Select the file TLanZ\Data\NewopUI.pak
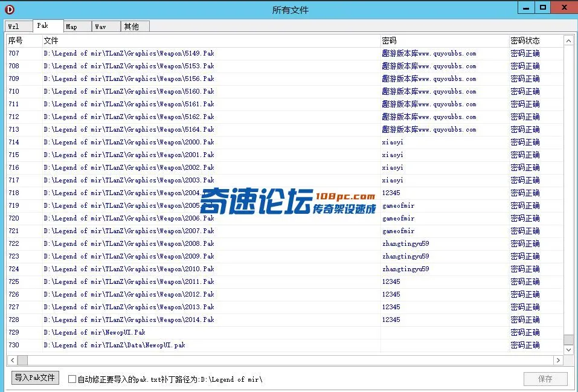 click(x=114, y=345)
